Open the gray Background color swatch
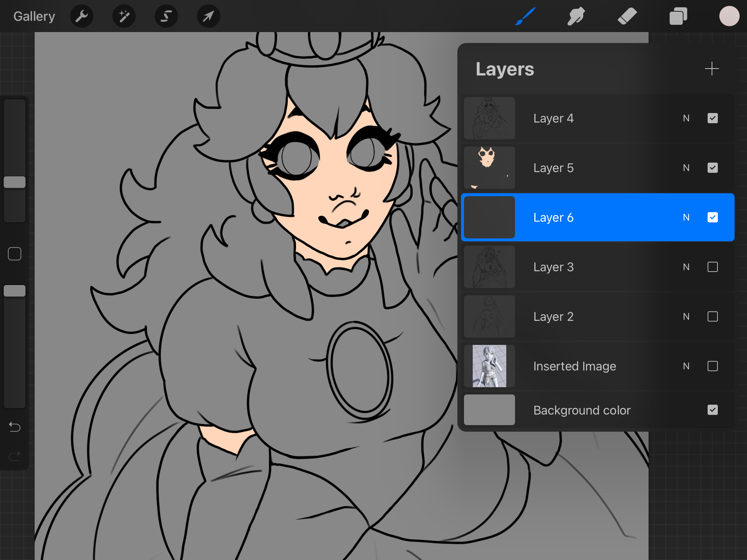 click(489, 410)
